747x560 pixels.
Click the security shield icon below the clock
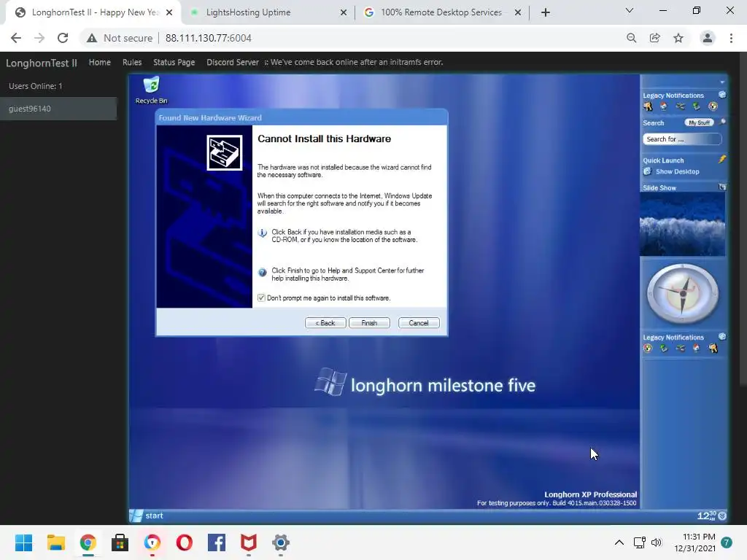coord(648,348)
